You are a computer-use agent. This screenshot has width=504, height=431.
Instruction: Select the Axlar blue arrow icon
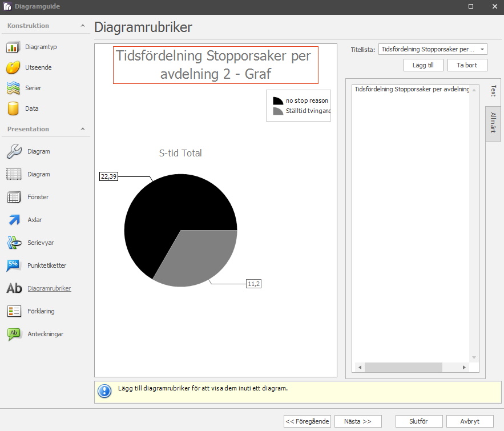point(14,220)
